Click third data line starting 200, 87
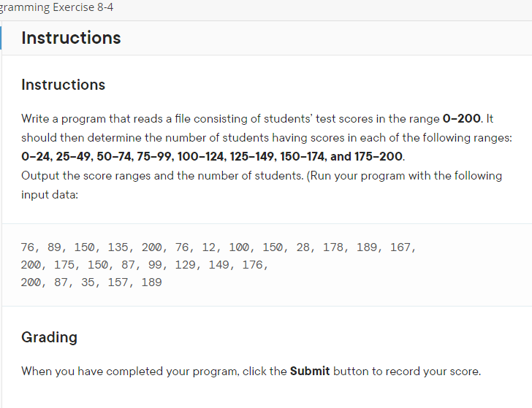The image size is (532, 408). point(91,282)
